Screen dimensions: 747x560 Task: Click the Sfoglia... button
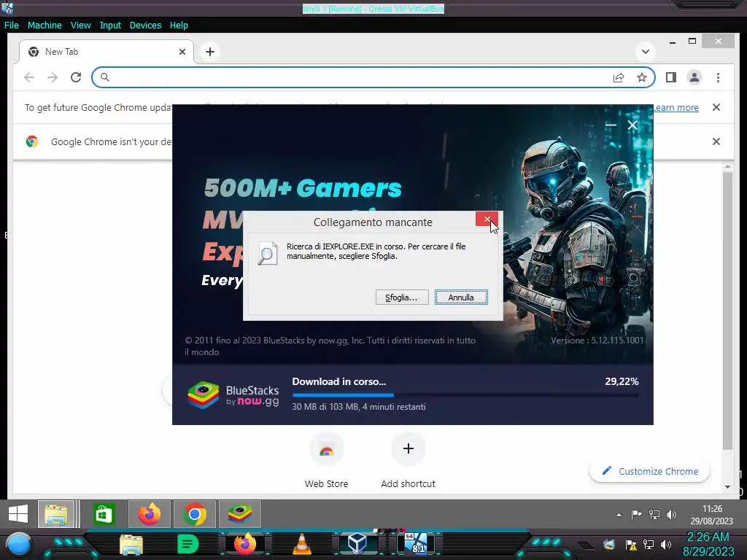click(x=402, y=297)
